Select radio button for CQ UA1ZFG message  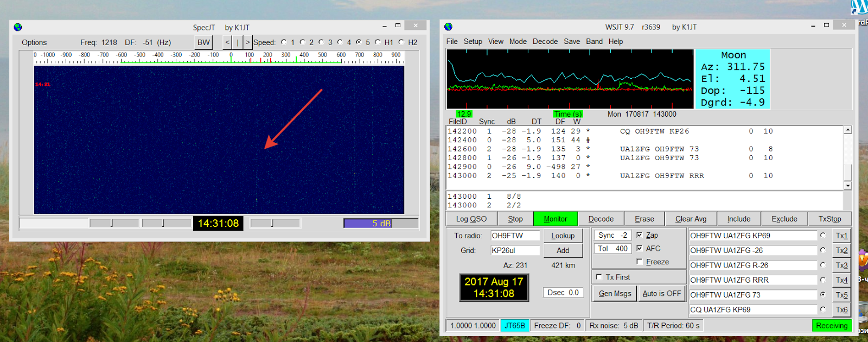[823, 309]
